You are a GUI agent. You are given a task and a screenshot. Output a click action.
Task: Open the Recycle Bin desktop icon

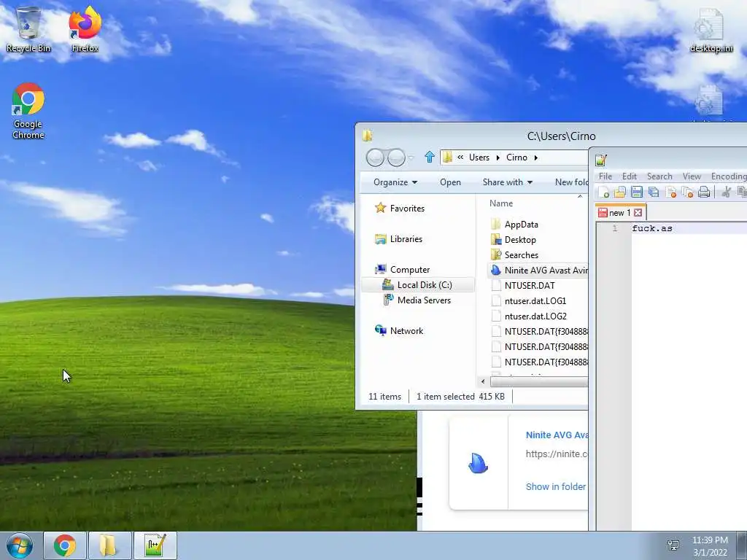tap(28, 28)
